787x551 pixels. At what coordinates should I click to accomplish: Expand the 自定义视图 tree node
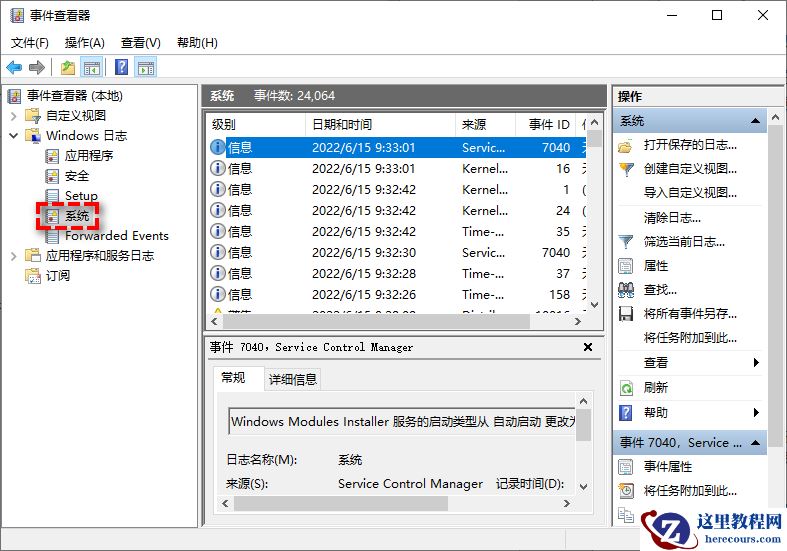coord(14,116)
